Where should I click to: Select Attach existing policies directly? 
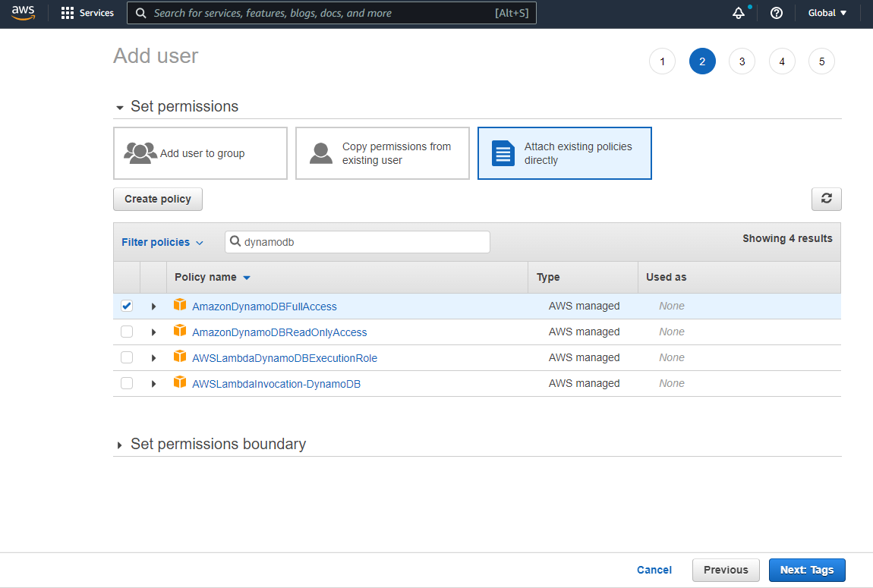(565, 153)
